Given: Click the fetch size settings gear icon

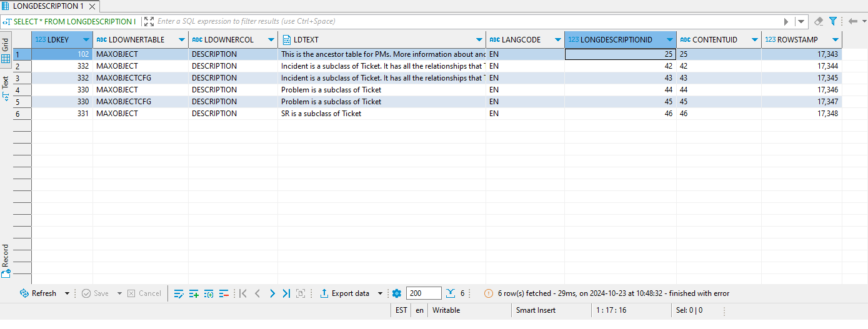Looking at the screenshot, I should click(396, 293).
